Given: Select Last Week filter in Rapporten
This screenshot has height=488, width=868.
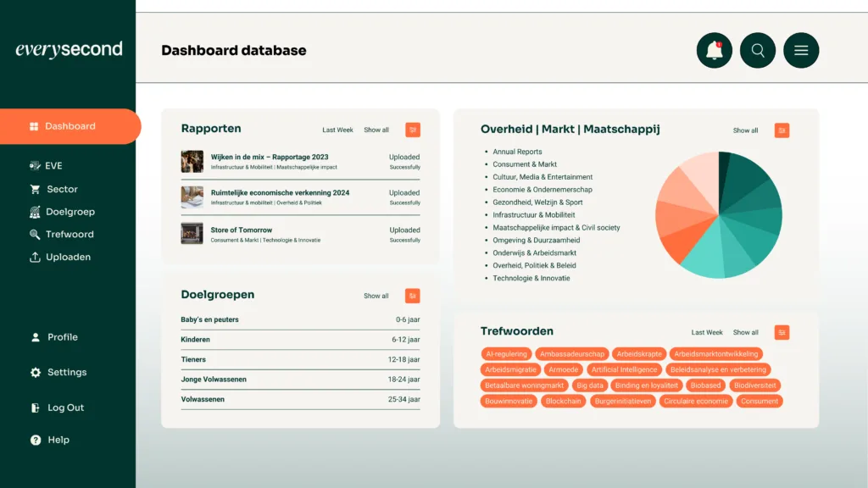Looking at the screenshot, I should click(337, 130).
